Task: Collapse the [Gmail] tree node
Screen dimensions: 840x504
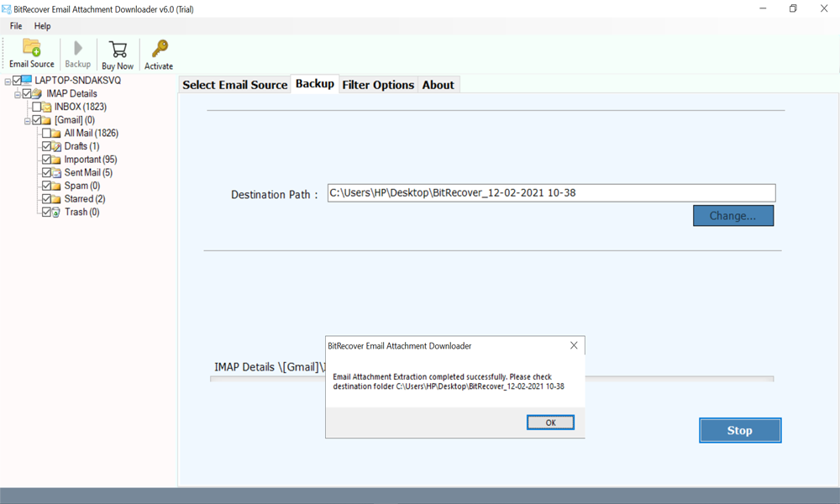Action: [27, 121]
